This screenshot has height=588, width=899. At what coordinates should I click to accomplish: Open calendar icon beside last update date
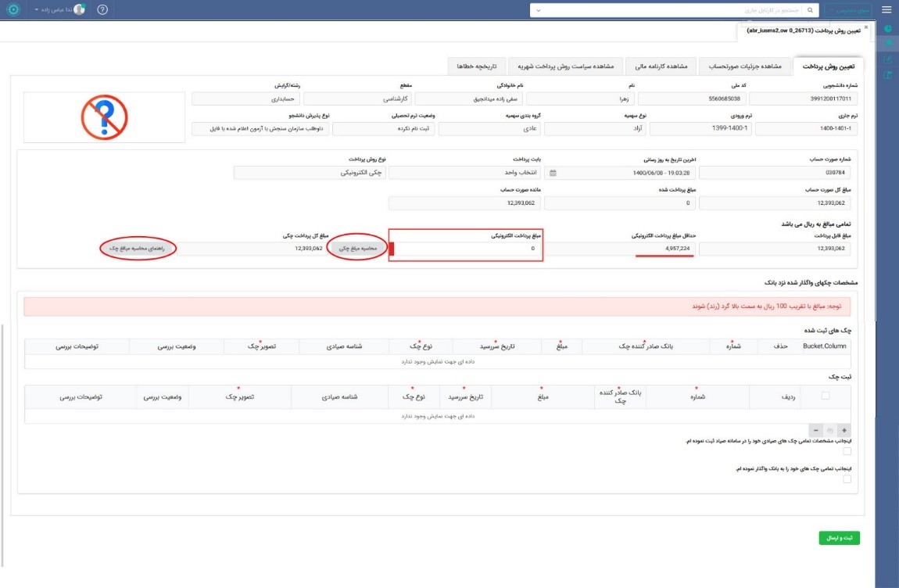(x=553, y=173)
